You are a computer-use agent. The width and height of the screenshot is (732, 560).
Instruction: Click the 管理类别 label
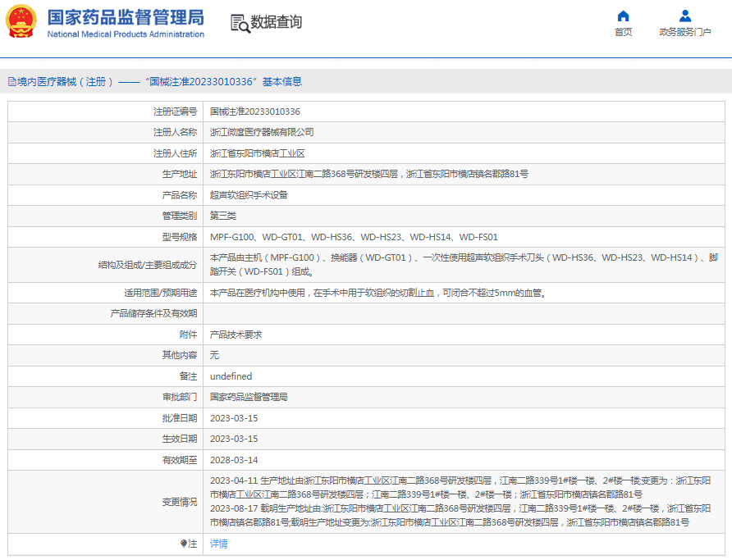click(179, 216)
